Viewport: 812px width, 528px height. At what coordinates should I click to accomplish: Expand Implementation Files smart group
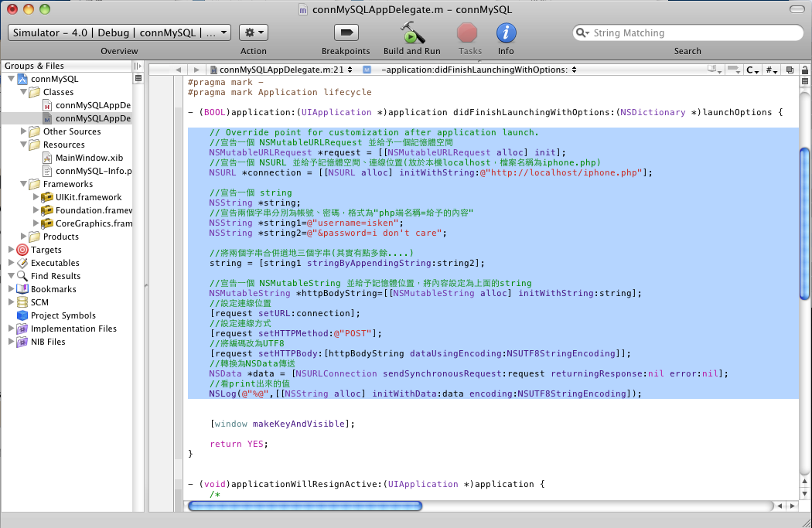click(x=11, y=329)
